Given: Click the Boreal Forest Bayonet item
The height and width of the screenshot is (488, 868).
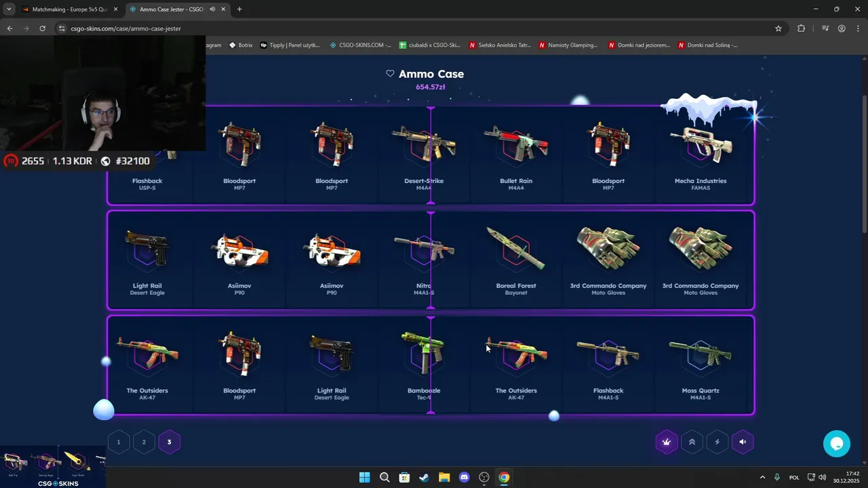Looking at the screenshot, I should [x=516, y=260].
